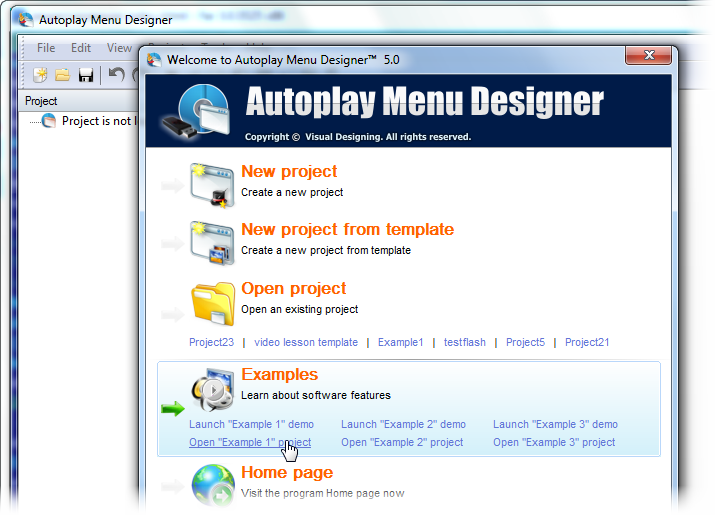Launch the "Example 3" demo

tap(555, 424)
